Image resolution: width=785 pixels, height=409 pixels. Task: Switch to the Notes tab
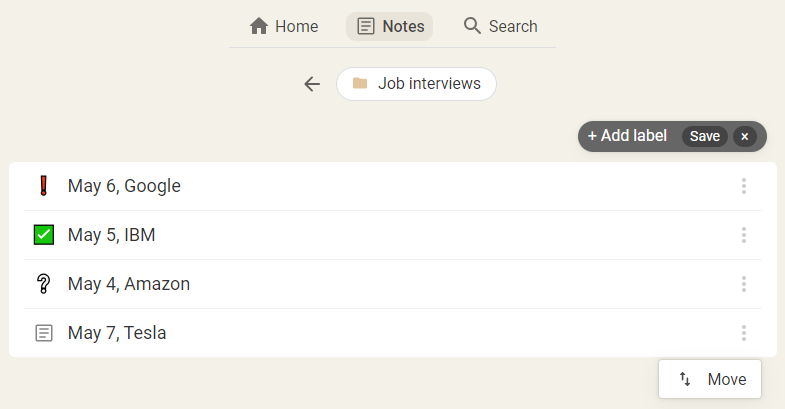tap(389, 26)
